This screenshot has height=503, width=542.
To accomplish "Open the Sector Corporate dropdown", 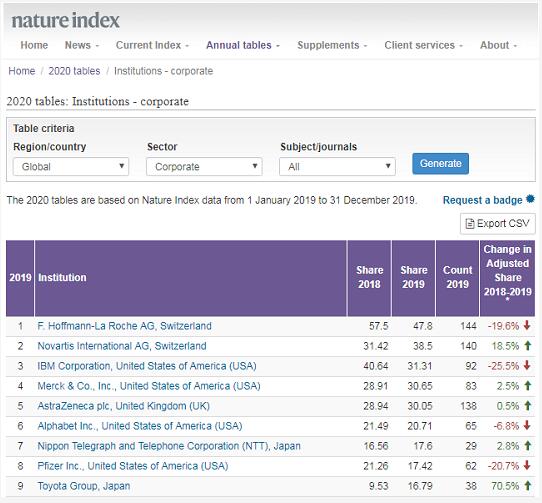I will 204,167.
